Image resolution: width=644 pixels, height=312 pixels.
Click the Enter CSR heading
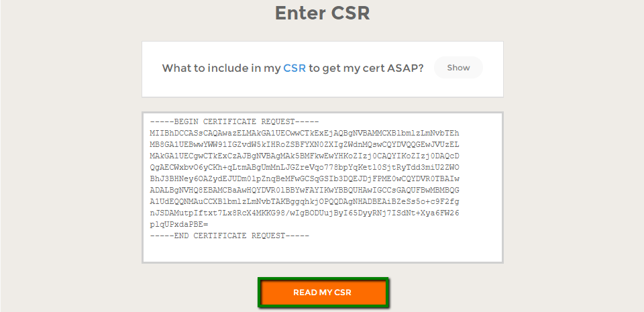point(322,13)
